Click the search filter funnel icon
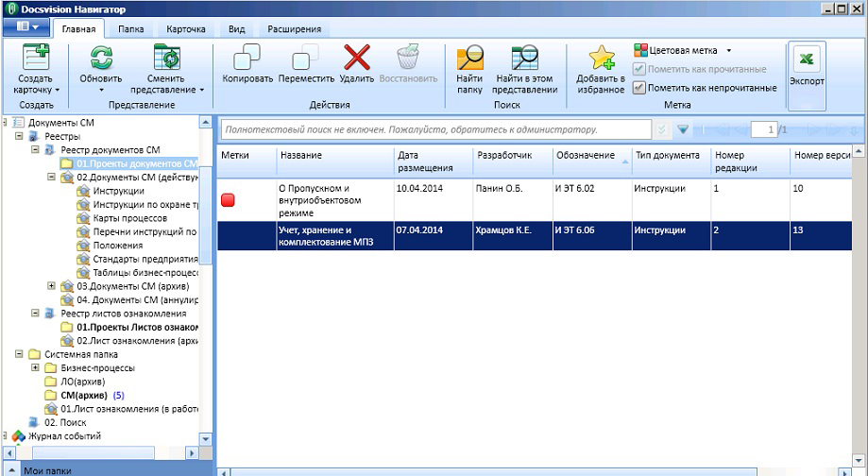 click(x=683, y=129)
